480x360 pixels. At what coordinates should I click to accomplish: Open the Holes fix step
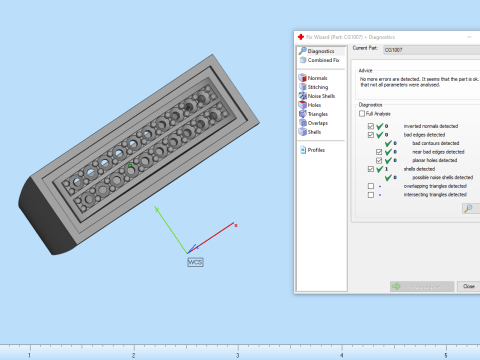pyautogui.click(x=302, y=105)
